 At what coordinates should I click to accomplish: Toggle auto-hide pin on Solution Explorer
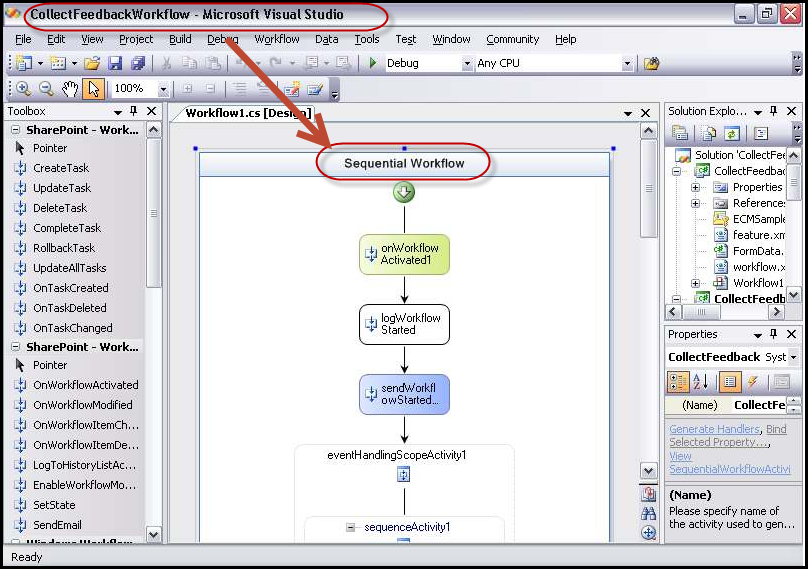pos(773,111)
